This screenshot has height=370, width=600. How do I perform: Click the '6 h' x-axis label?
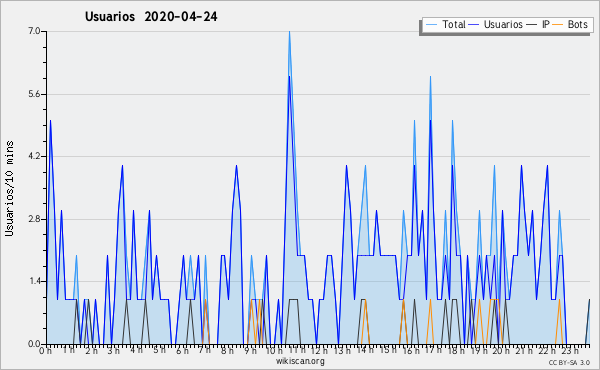coord(182,351)
